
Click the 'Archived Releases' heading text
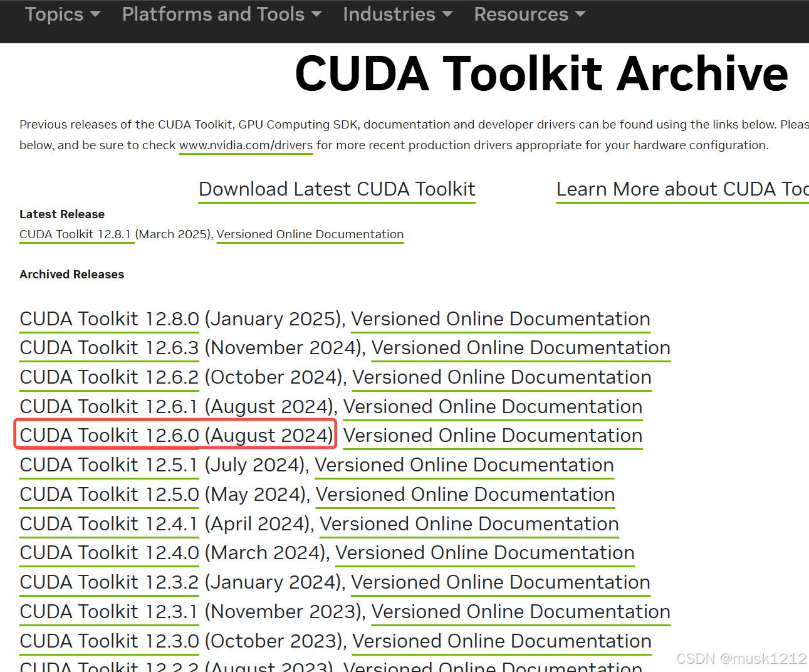[71, 275]
